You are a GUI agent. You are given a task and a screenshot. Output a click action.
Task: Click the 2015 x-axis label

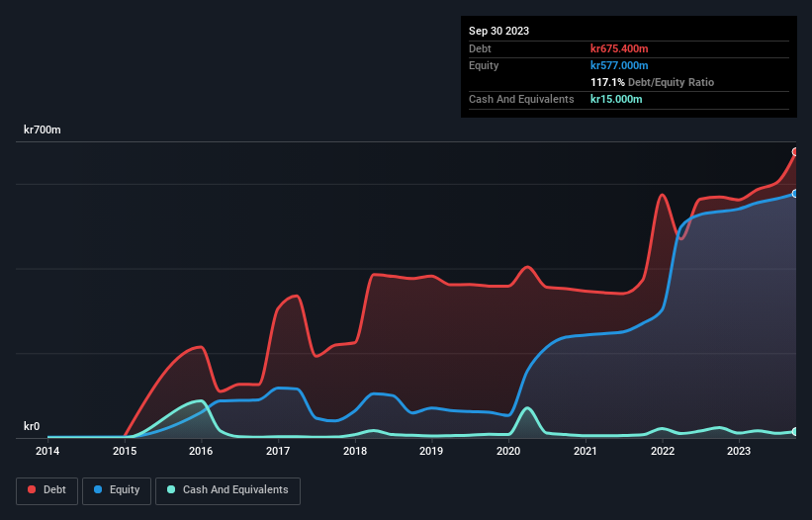125,451
